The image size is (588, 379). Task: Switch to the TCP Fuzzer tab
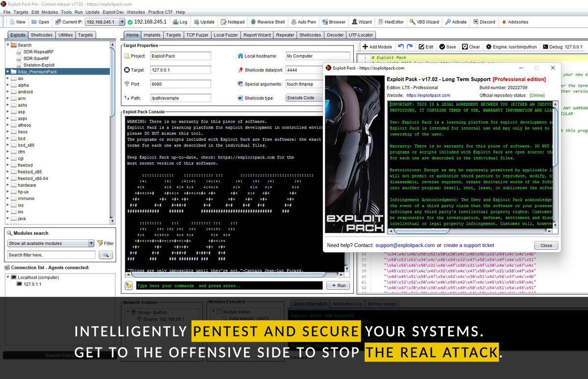[197, 35]
